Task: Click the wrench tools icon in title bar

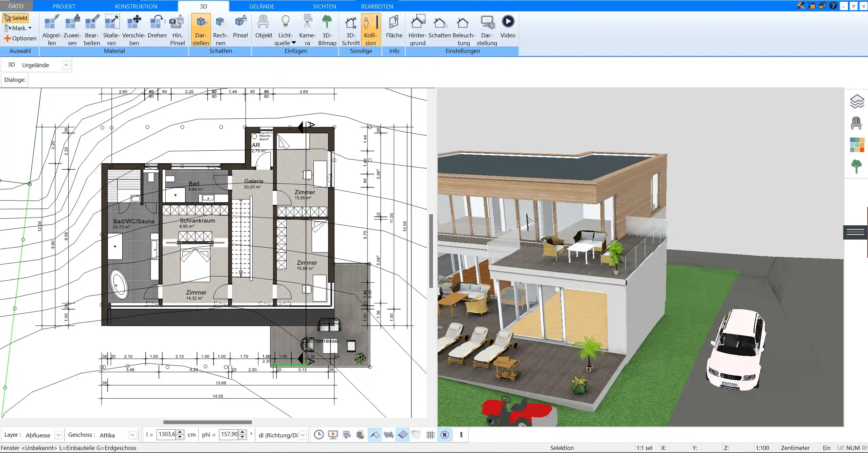Action: [x=800, y=5]
